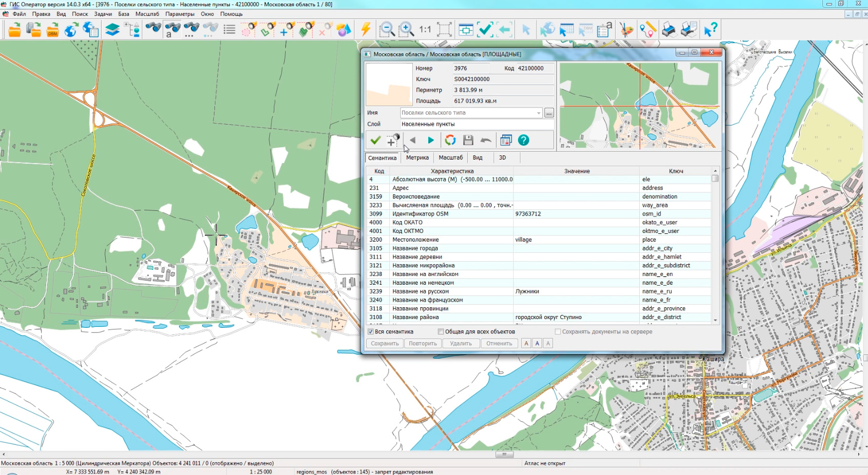Screen dimensions: 868x475
Task: Open the 'Масштаб' menu in menu bar
Action: 147,14
